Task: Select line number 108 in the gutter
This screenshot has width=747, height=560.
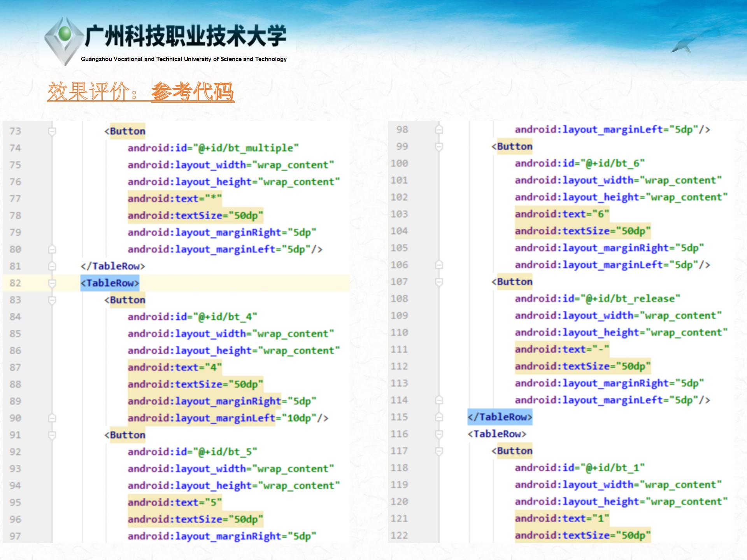Action: click(400, 299)
